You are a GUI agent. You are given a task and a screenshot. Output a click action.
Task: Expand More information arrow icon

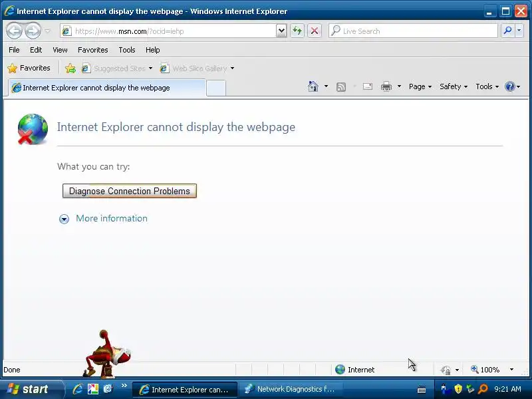point(64,219)
